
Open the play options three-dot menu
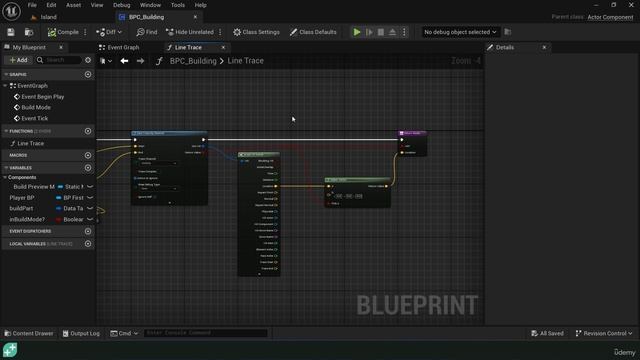point(404,32)
